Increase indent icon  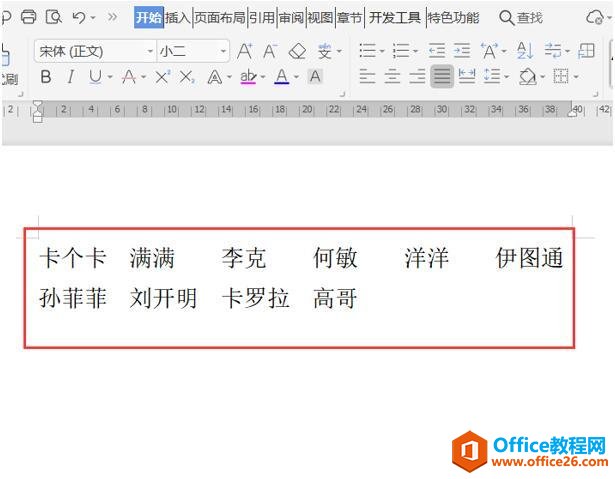(462, 51)
